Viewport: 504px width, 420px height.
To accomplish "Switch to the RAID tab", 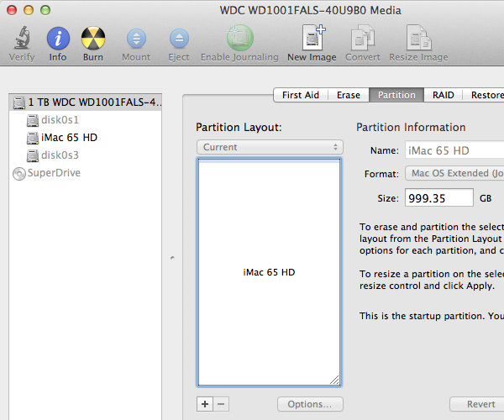I will [444, 95].
